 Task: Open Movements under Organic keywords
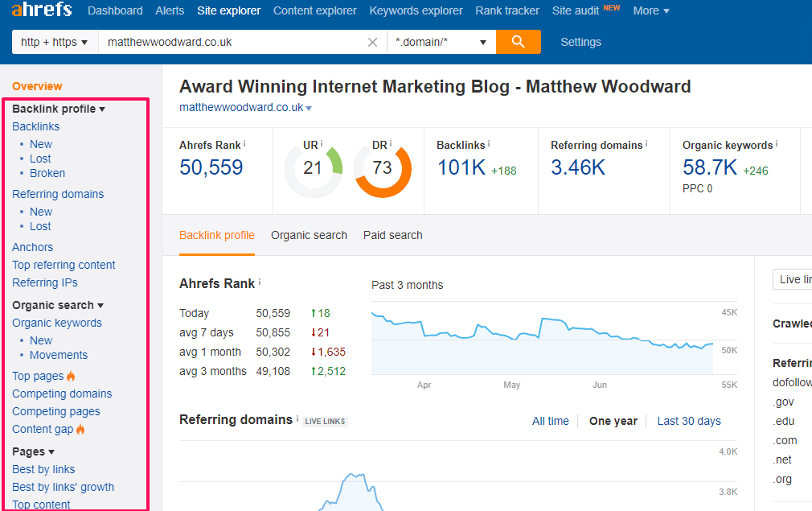pos(59,355)
